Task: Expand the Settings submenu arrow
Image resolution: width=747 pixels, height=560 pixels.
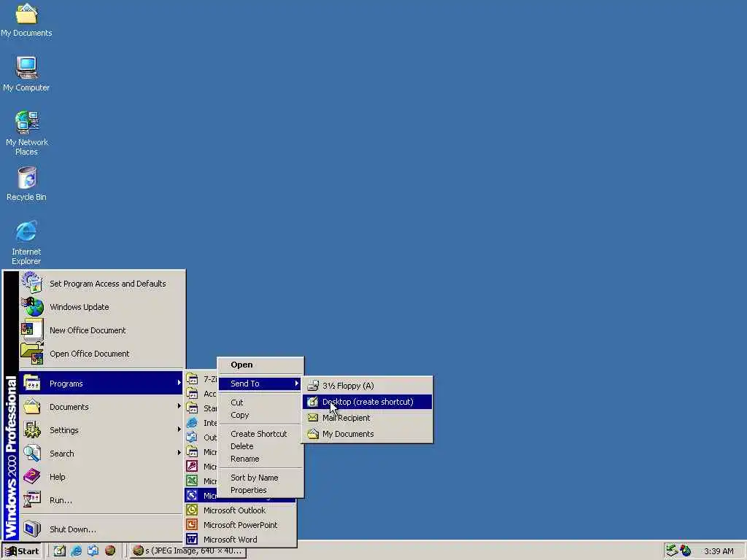Action: click(x=179, y=429)
